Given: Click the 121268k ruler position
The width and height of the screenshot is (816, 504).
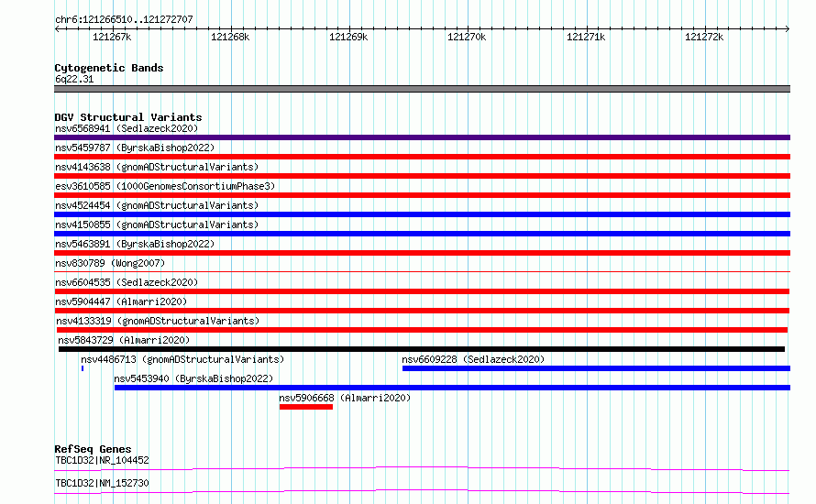Looking at the screenshot, I should pos(230,37).
